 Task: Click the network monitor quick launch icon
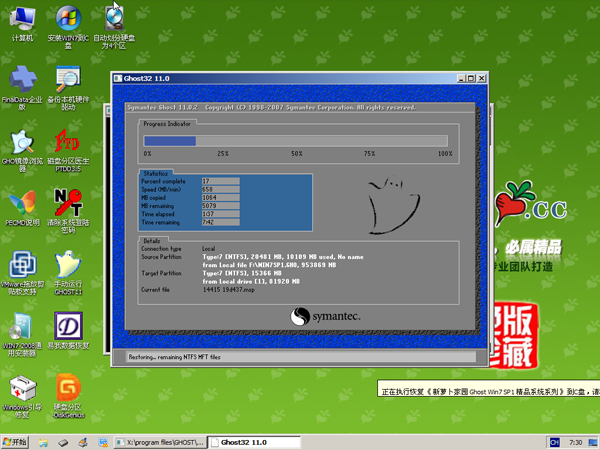103,443
